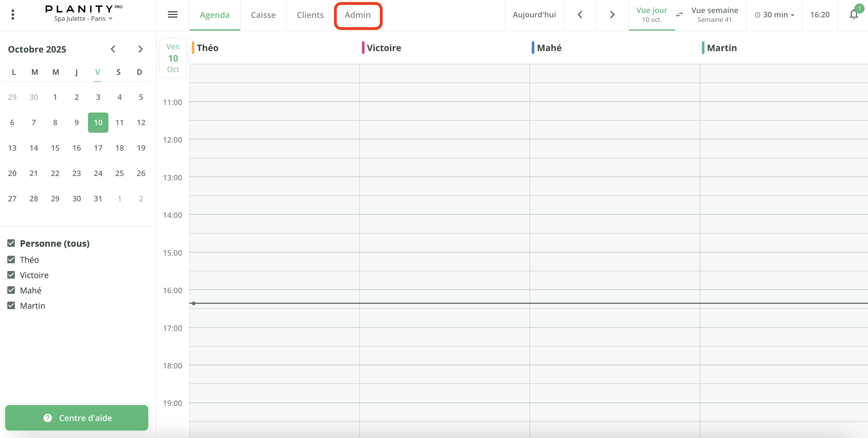This screenshot has height=438, width=868.
Task: Uncheck the Théo staff filter
Action: 11,260
